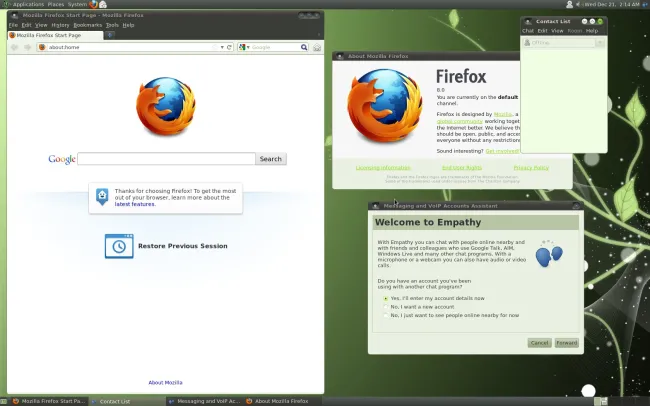
Task: Click the Google search box in Firefox toolbar
Action: 275,47
